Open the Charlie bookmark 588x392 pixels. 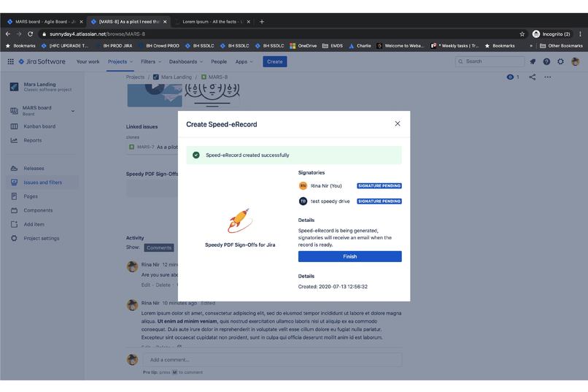click(360, 46)
